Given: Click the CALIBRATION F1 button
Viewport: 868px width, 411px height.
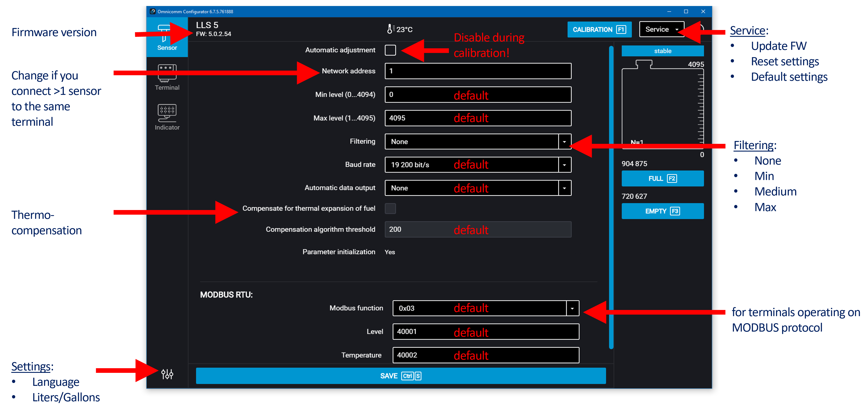Looking at the screenshot, I should [599, 30].
